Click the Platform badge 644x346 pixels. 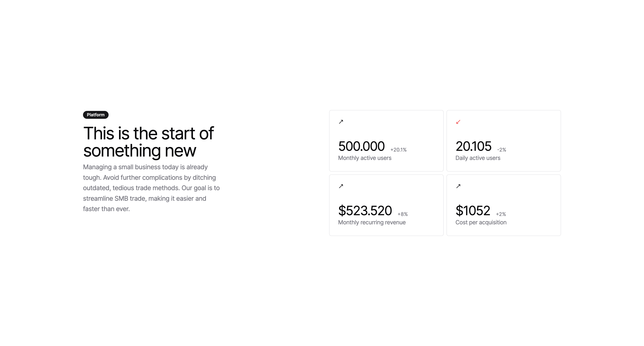coord(96,115)
